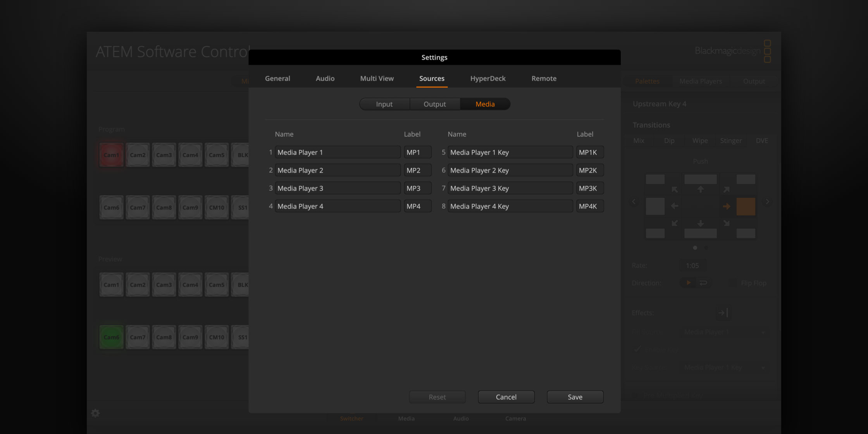Switch to the HyperDeck settings tab
This screenshot has width=868, height=434.
488,78
